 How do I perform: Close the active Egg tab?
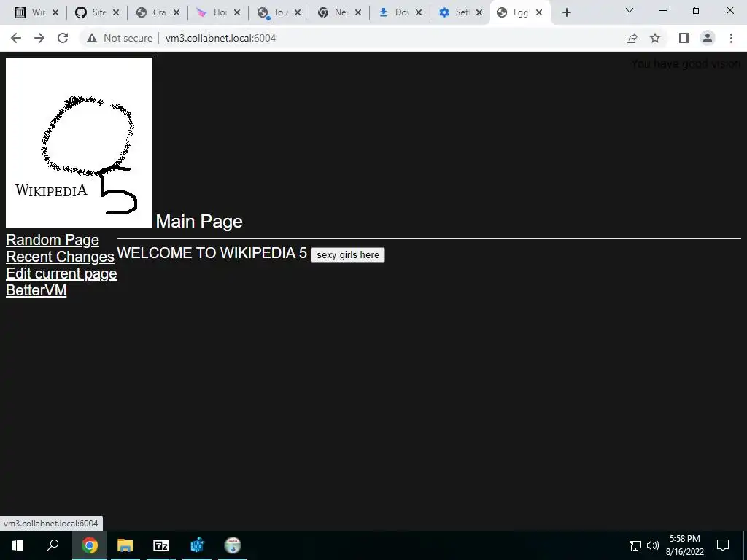pyautogui.click(x=539, y=12)
